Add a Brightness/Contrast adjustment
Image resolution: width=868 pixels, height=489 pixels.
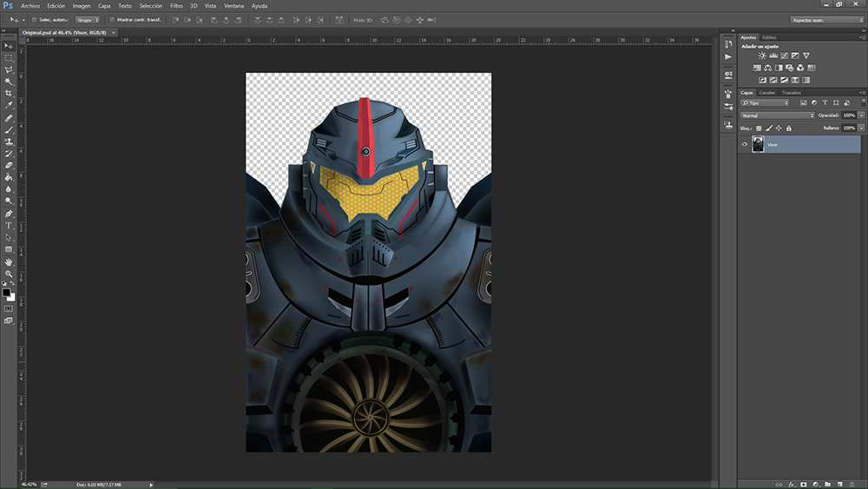click(762, 56)
